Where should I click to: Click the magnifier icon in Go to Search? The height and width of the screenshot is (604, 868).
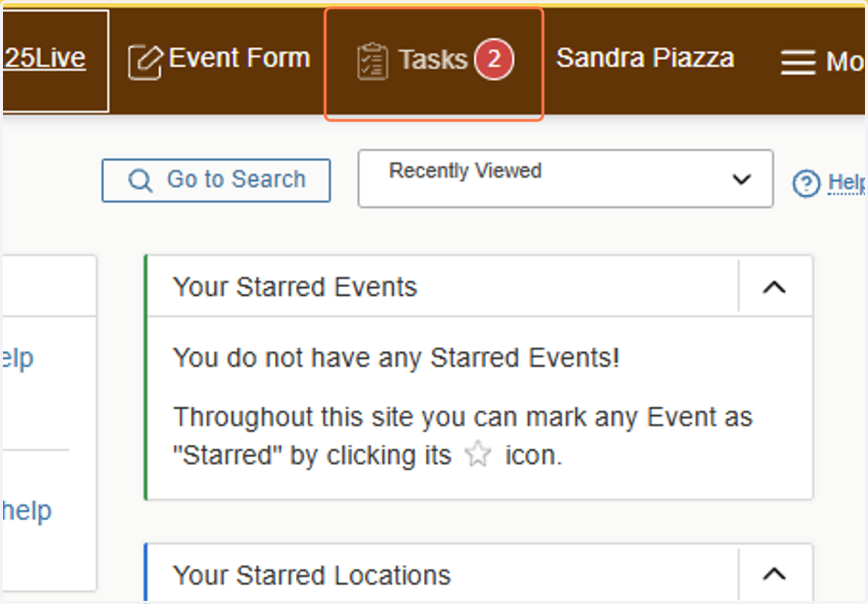click(140, 180)
